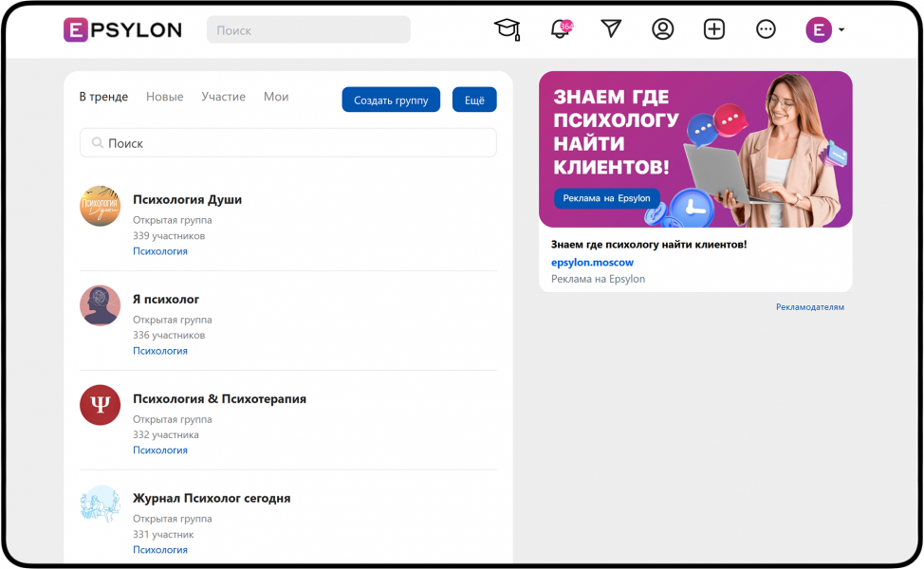This screenshot has width=924, height=569.
Task: Open the ad banner image
Action: [695, 149]
